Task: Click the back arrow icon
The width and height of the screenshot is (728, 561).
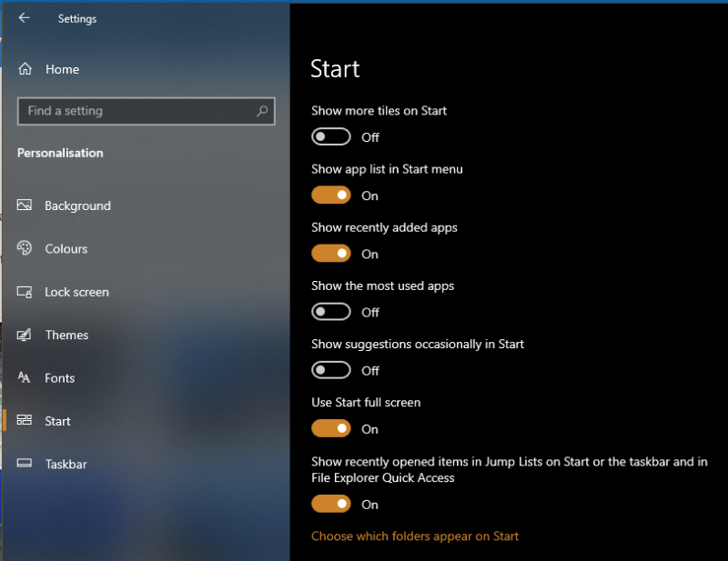Action: [x=24, y=18]
